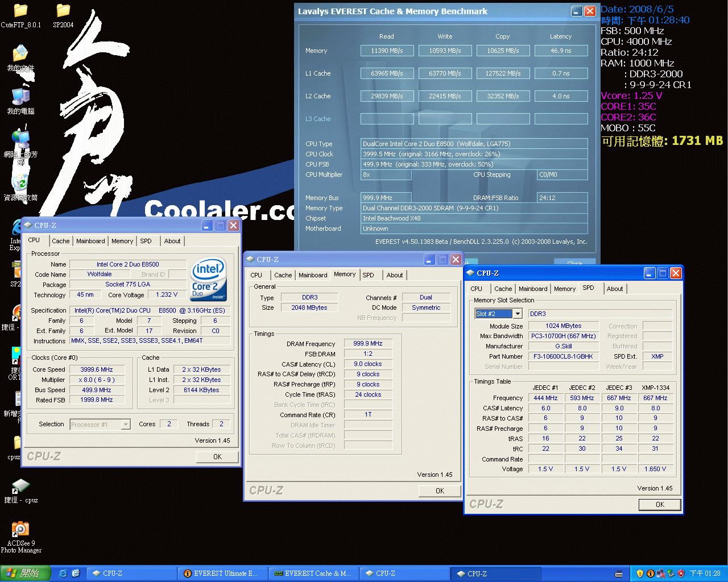Click OK in the middle CPU-Z Memory window
The height and width of the screenshot is (582, 728).
(440, 490)
